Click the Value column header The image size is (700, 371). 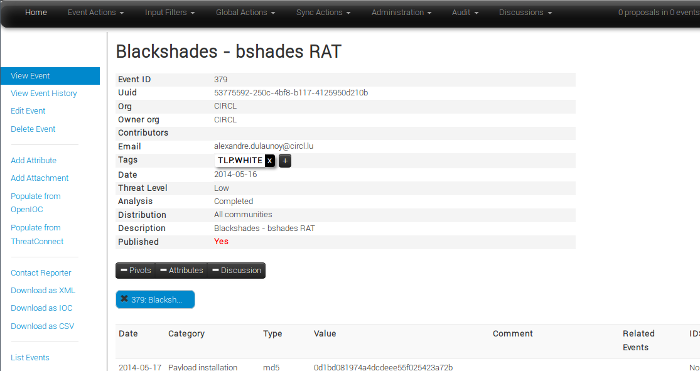point(325,333)
